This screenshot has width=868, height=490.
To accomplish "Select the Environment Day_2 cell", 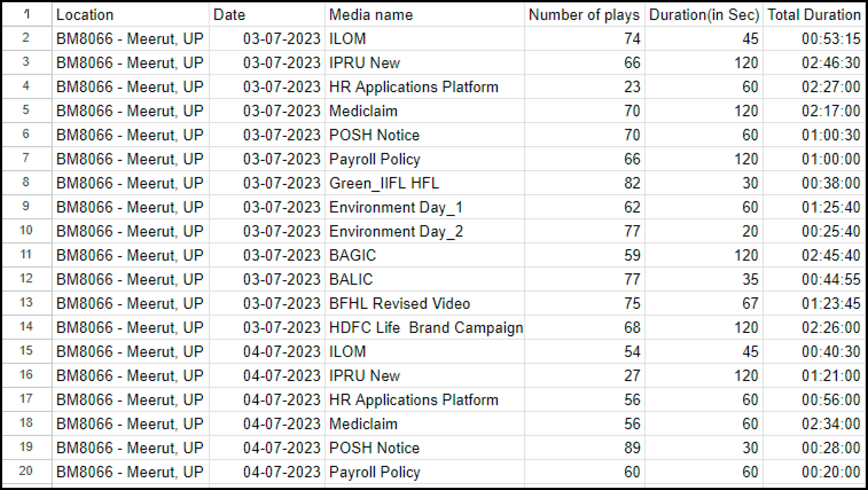I will [425, 231].
